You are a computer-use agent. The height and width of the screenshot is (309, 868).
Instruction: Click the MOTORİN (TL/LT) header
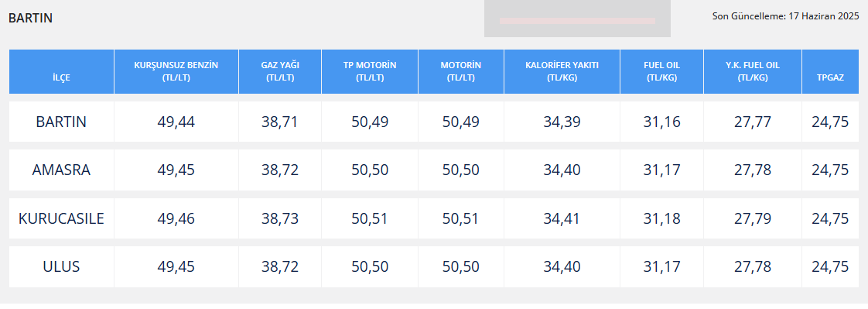coord(460,71)
